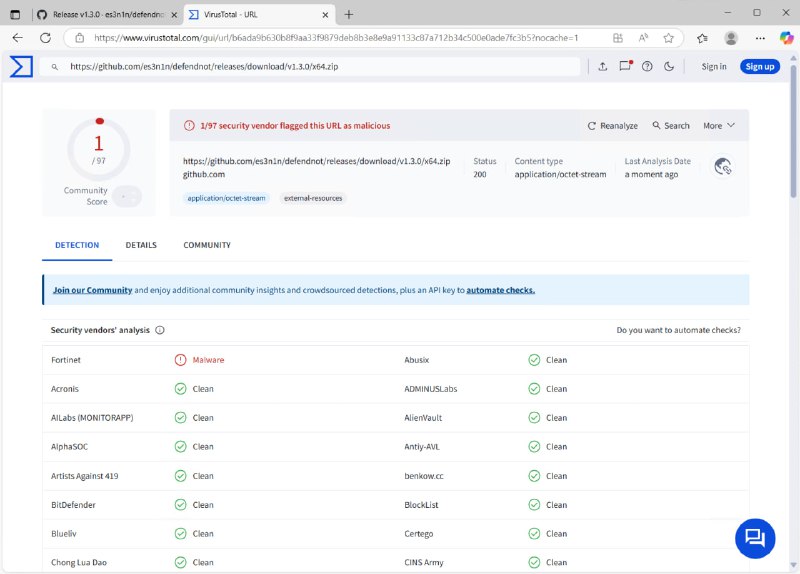
Task: Open the chat bubble floating button
Action: tap(755, 538)
